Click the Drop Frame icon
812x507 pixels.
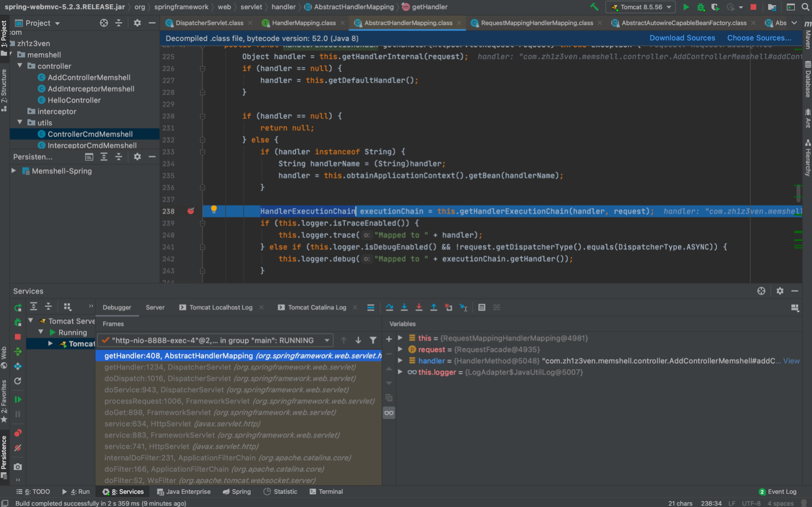(448, 307)
